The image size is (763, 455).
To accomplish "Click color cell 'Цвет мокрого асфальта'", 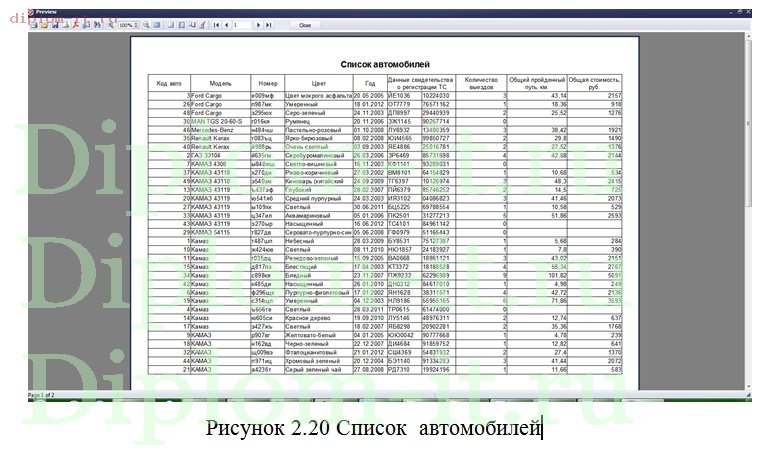I will (x=319, y=96).
